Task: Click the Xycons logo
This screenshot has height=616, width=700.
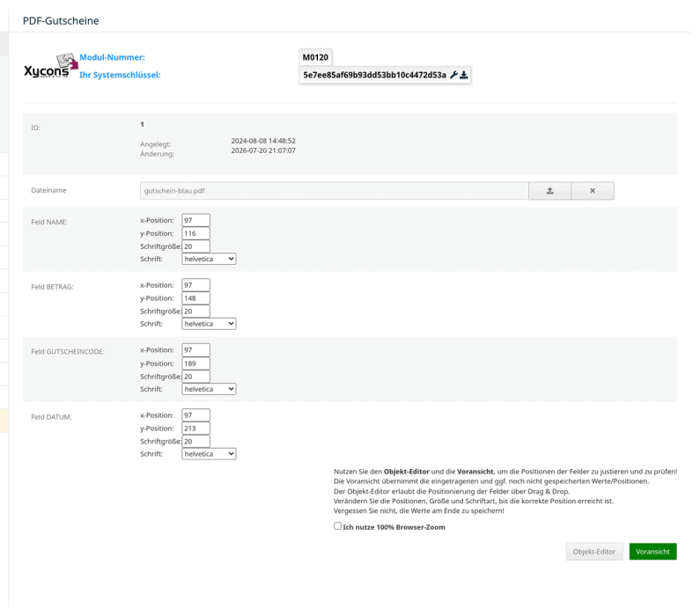Action: click(x=50, y=67)
